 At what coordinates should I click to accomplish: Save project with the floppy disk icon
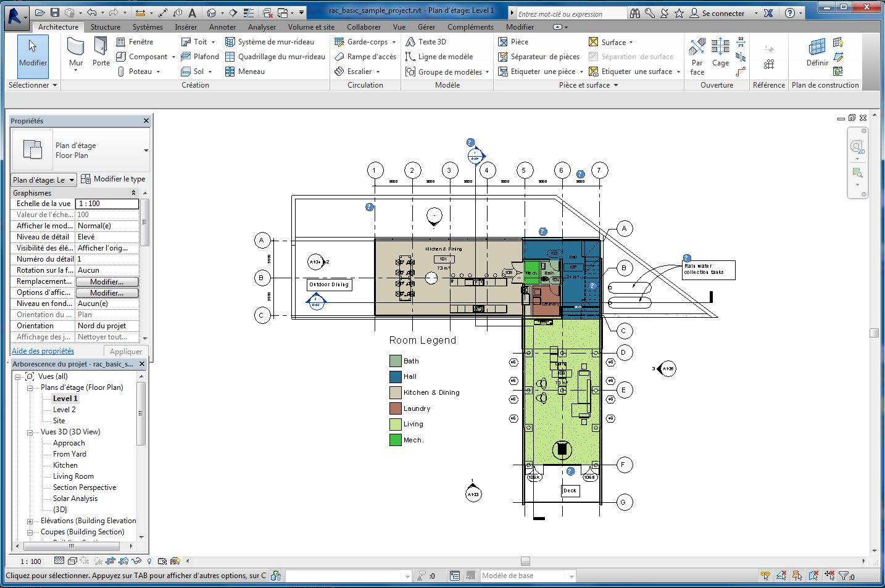click(x=54, y=12)
